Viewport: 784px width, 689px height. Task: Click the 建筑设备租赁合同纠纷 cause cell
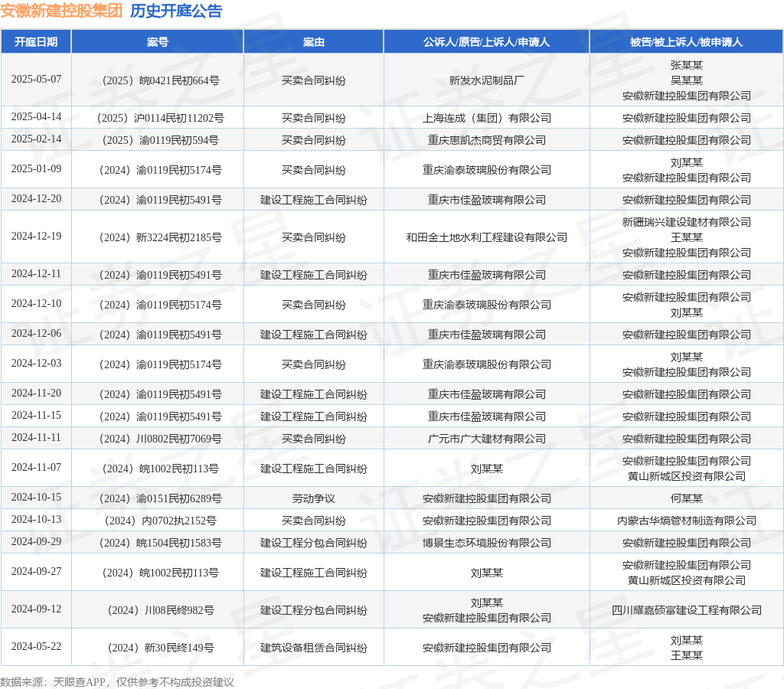(x=313, y=648)
